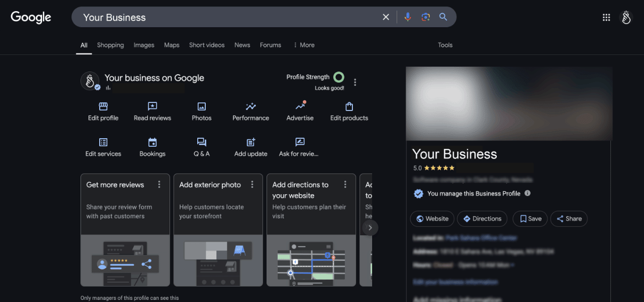
Task: Click the blurred business information link
Action: coord(456,282)
